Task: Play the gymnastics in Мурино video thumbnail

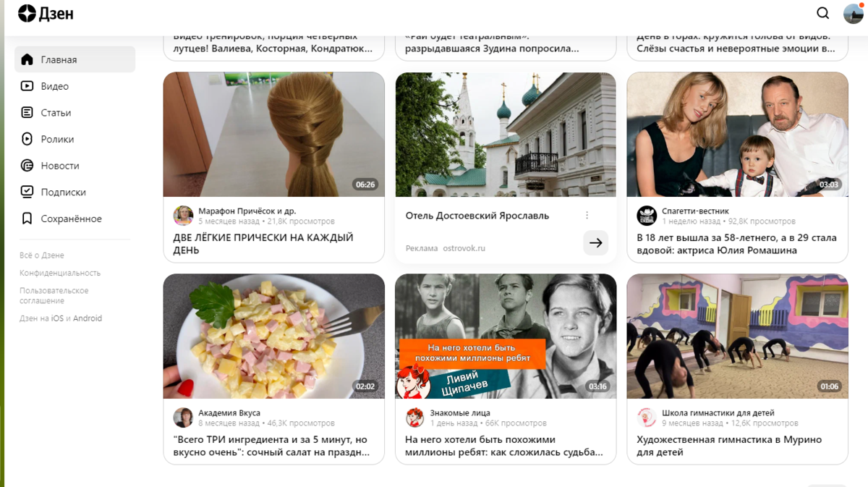Action: pyautogui.click(x=737, y=336)
